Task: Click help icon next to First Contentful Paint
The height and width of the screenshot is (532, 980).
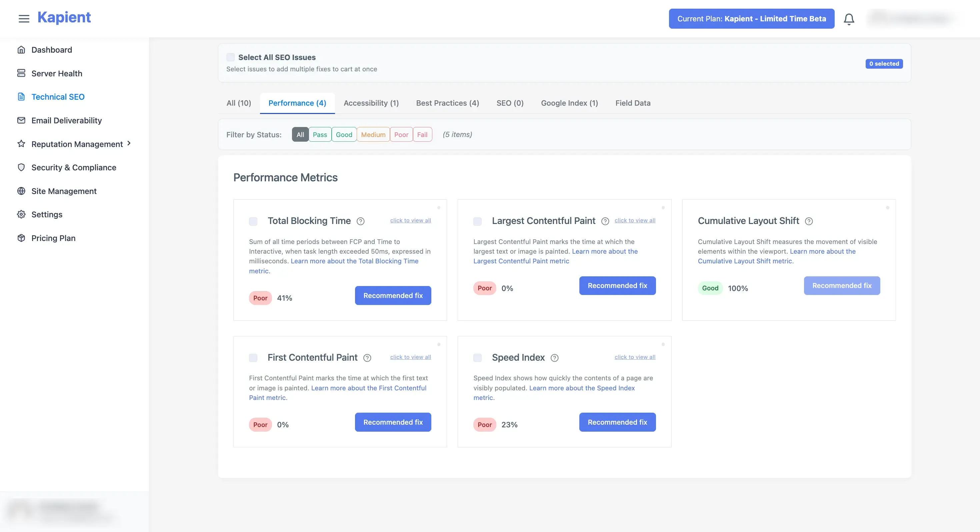Action: click(x=367, y=358)
